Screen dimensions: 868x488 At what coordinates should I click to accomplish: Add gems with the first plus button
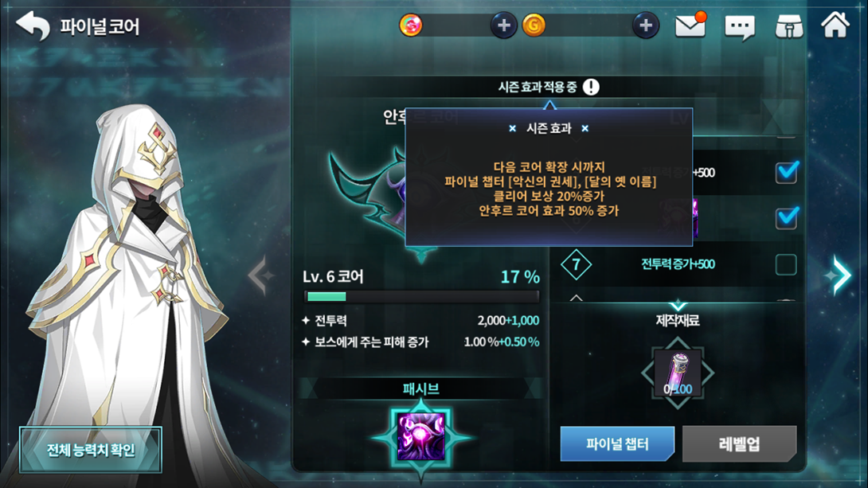click(504, 25)
